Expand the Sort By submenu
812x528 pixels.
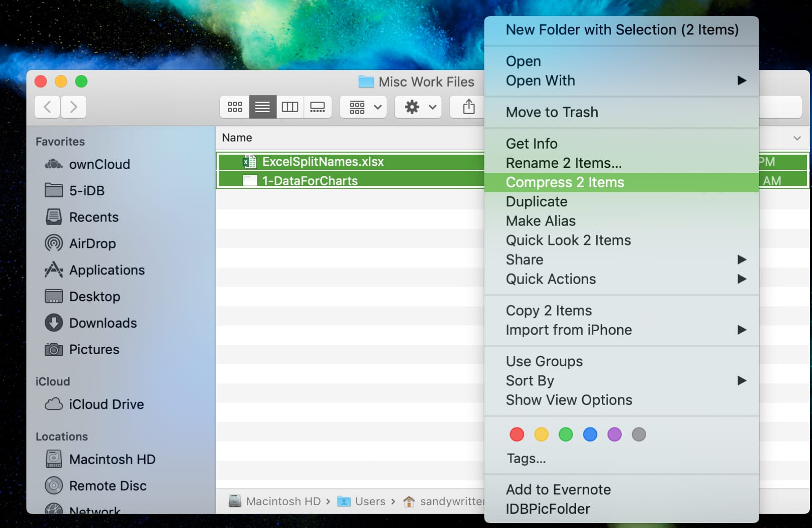pyautogui.click(x=529, y=380)
